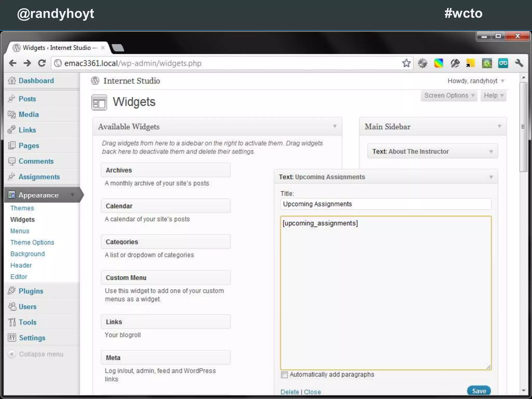Go to Themes under Appearance
Image resolution: width=532 pixels, height=399 pixels.
22,208
